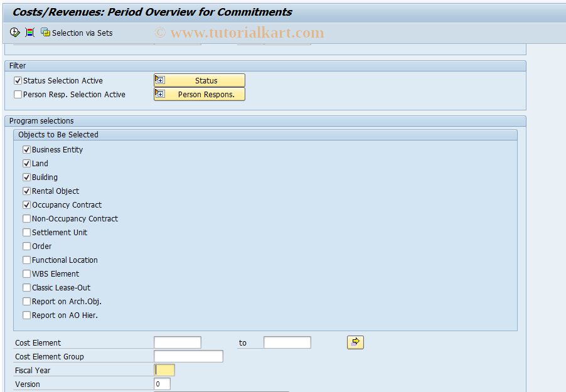This screenshot has width=566, height=392.
Task: Toggle Status Selection Active checkbox
Action: (18, 80)
